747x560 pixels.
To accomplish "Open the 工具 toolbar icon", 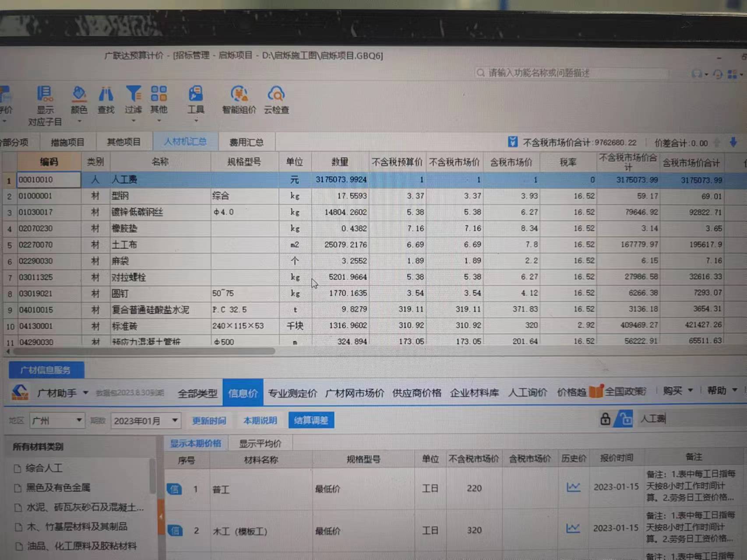I will pyautogui.click(x=195, y=94).
